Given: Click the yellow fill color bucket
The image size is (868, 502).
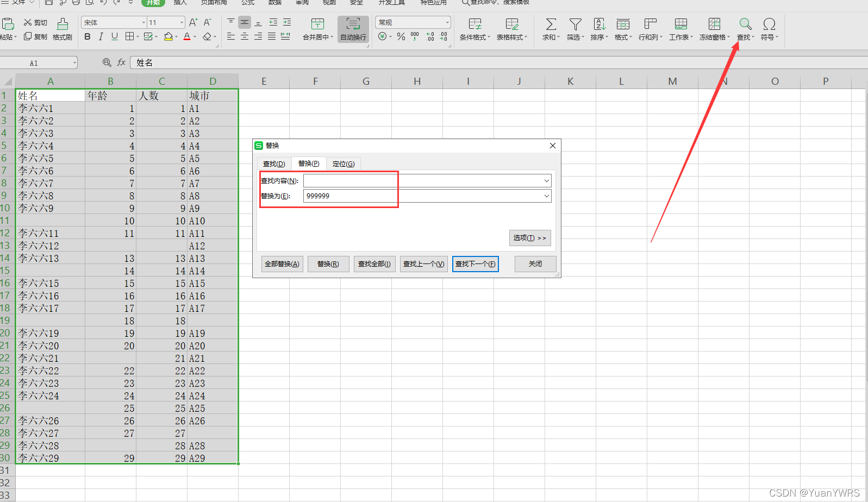Looking at the screenshot, I should pyautogui.click(x=168, y=36).
